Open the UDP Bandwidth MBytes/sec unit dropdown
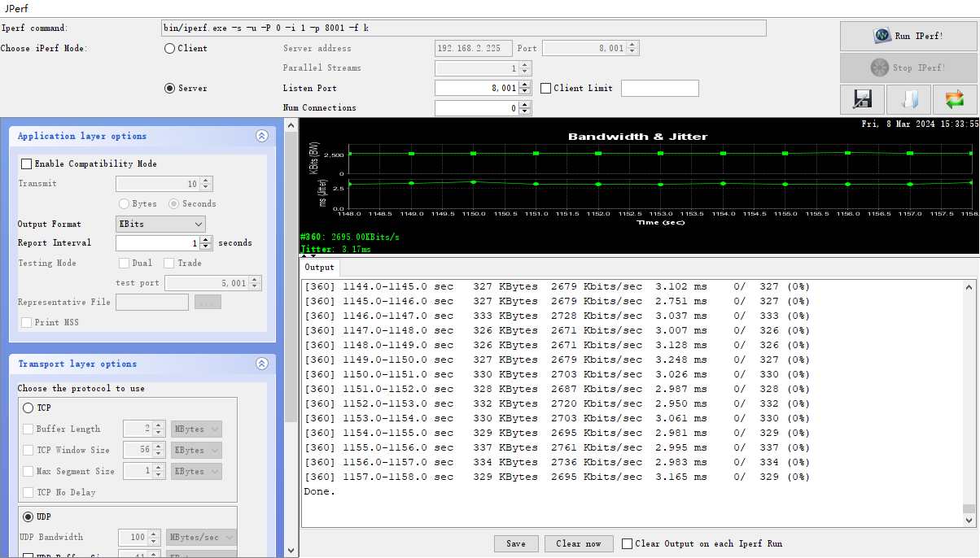This screenshot has width=980, height=558. 201,537
